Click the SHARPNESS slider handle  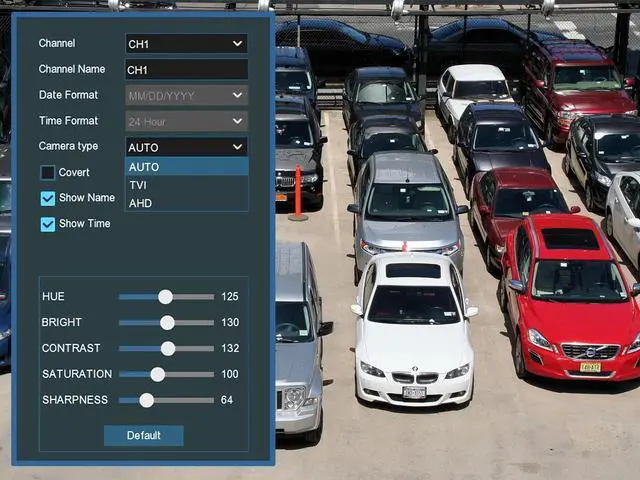[x=146, y=400]
